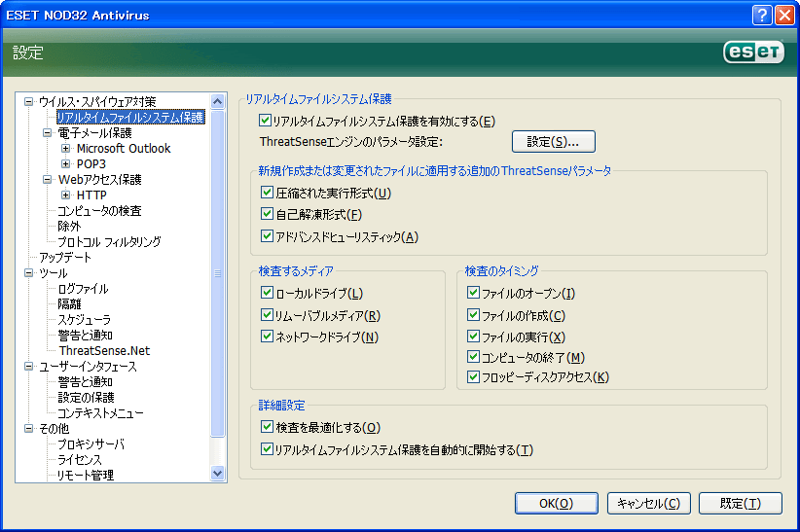Toggle リムーバブルメディア checkbox

[x=267, y=315]
